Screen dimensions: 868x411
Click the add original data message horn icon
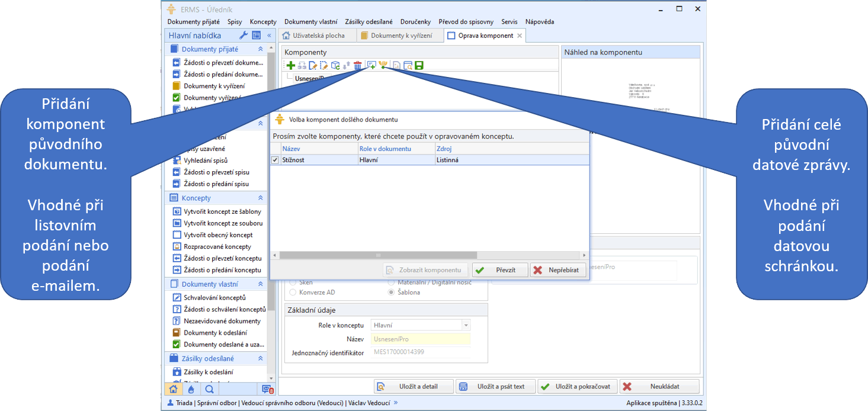pyautogui.click(x=383, y=66)
